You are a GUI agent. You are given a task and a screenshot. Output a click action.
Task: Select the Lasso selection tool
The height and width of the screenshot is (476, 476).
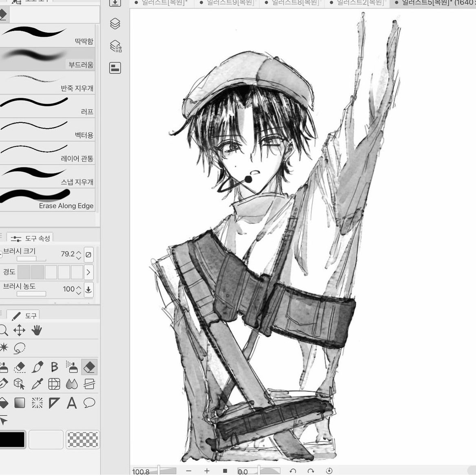(x=20, y=348)
